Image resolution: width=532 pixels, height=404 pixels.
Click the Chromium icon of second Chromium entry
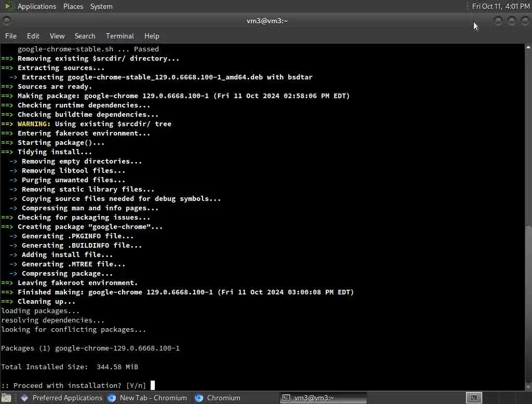click(x=199, y=398)
